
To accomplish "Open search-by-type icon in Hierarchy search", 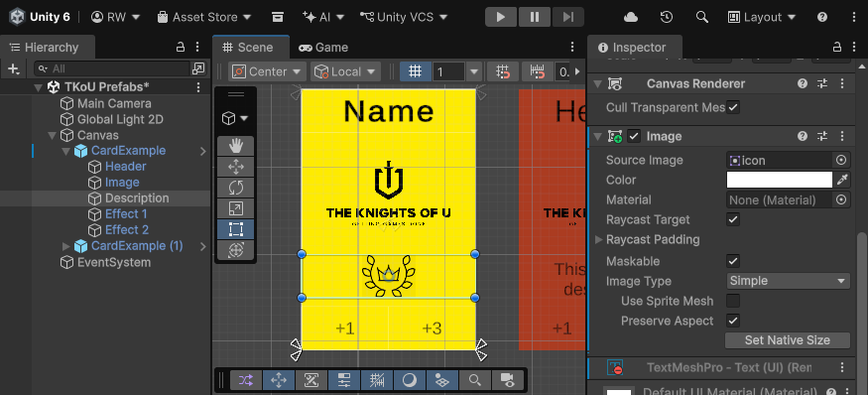I will 197,68.
